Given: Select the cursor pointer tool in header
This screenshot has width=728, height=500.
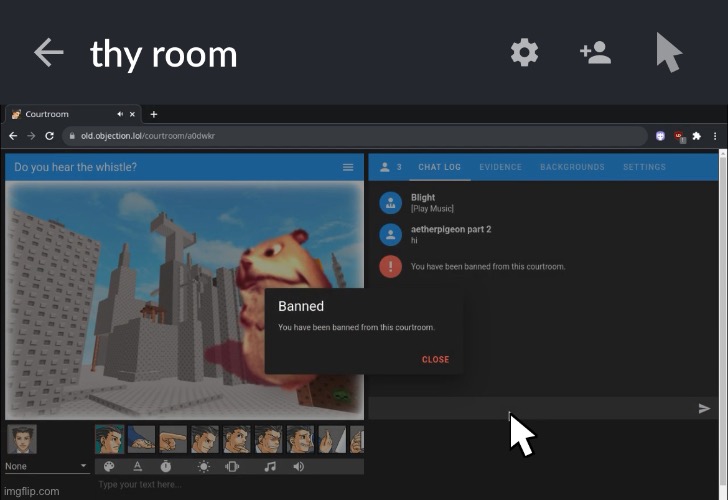Looking at the screenshot, I should pos(669,52).
